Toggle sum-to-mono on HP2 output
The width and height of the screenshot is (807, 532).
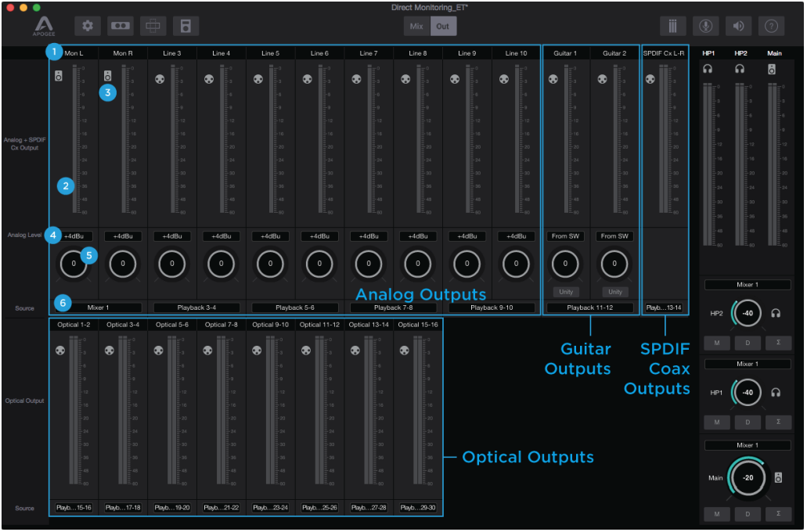(777, 342)
